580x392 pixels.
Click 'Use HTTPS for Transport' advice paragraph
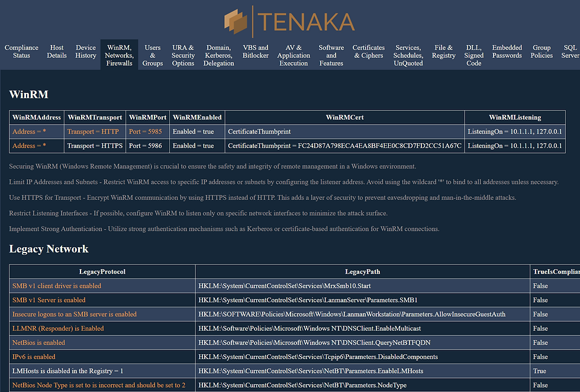tap(263, 197)
